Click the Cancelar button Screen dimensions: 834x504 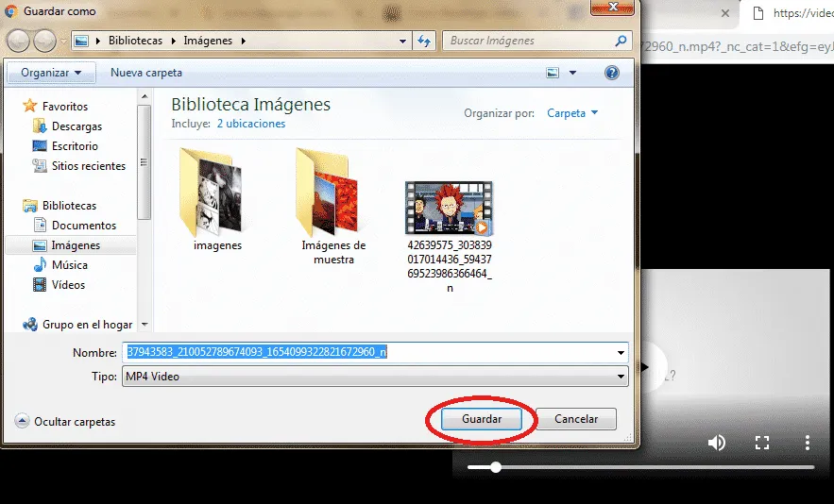[x=576, y=419]
